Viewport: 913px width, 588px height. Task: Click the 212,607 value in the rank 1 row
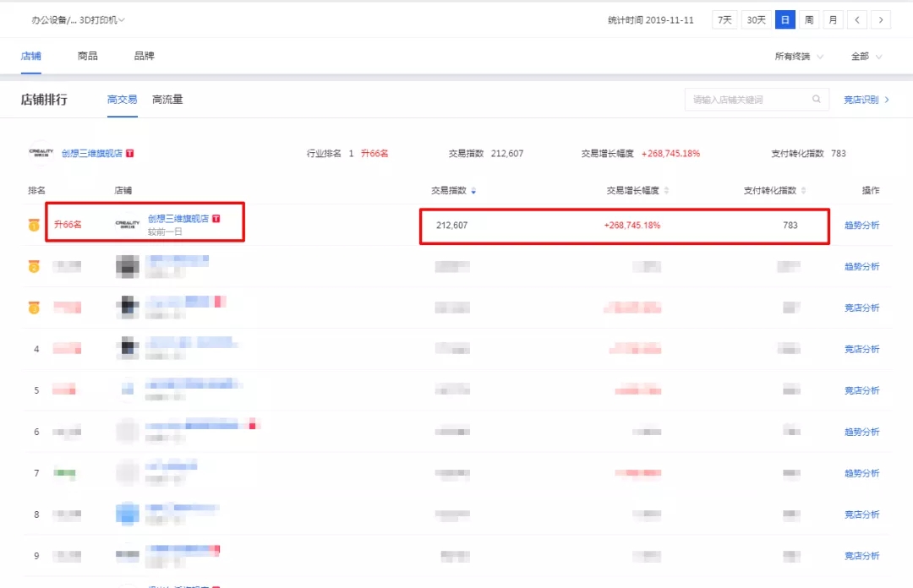click(451, 226)
